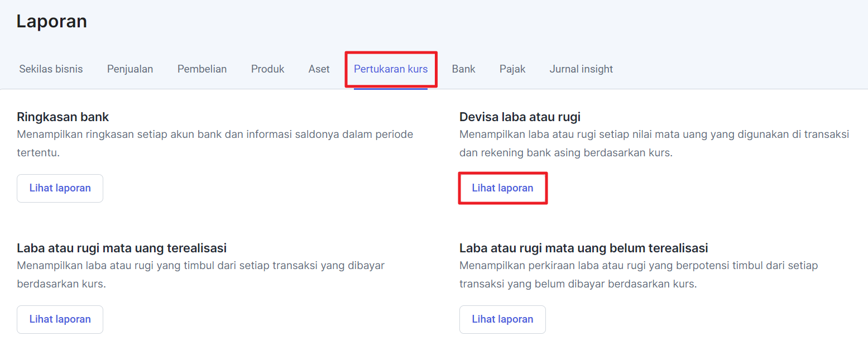View report for mata uang belum terealisasi

(502, 319)
